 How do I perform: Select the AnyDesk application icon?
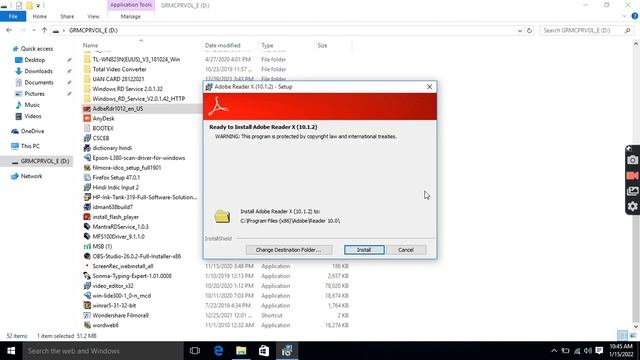point(87,118)
